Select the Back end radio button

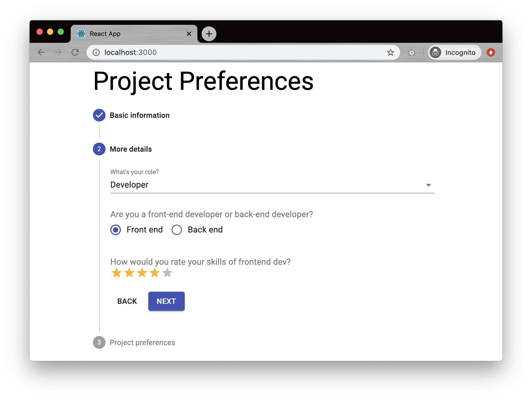point(177,230)
